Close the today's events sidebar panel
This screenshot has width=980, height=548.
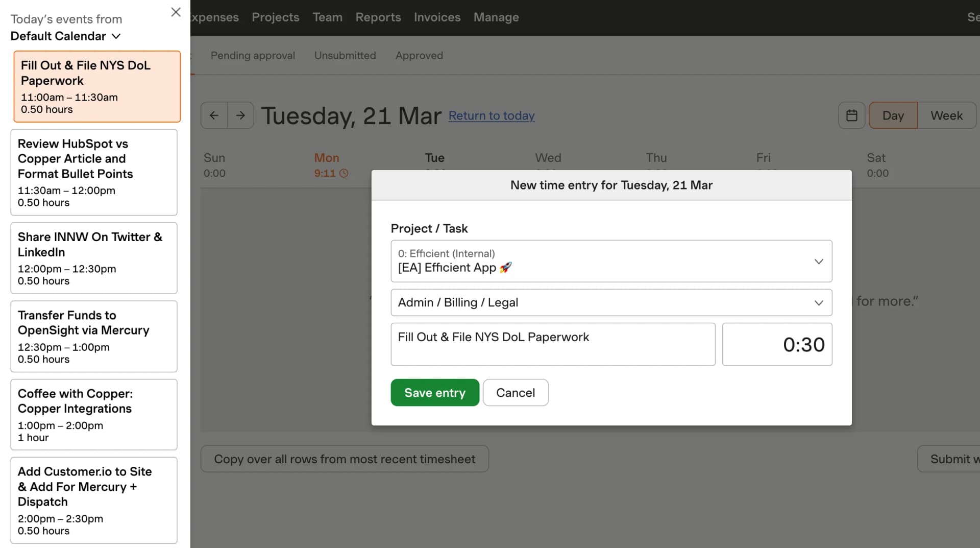(176, 12)
